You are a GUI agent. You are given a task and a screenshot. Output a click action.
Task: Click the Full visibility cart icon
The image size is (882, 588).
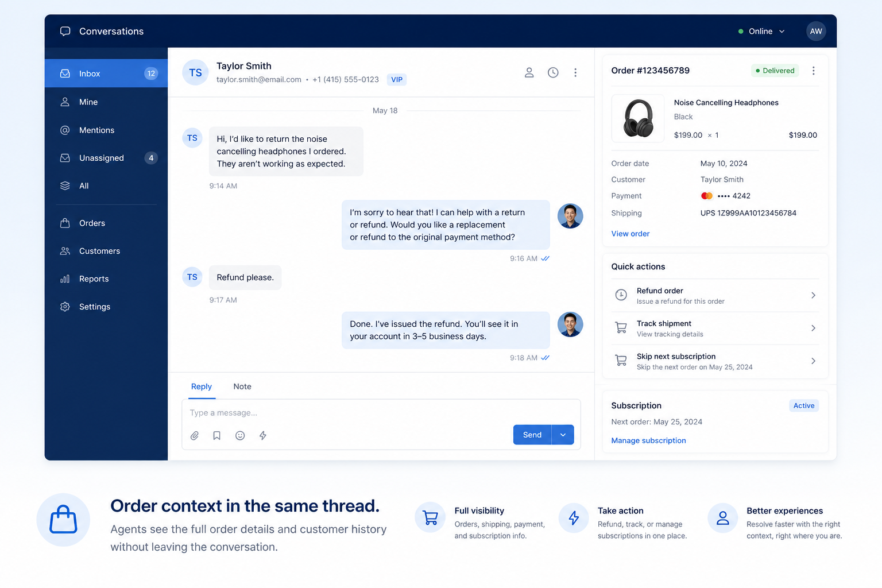click(430, 517)
